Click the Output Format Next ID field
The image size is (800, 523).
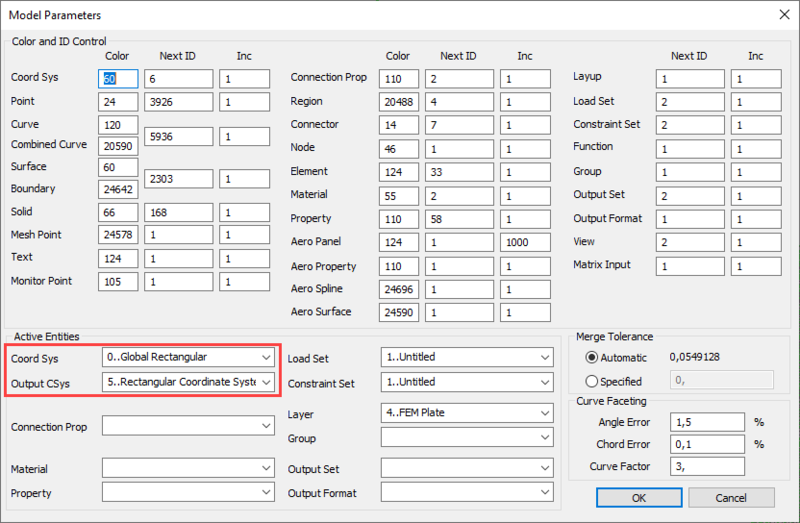pyautogui.click(x=690, y=219)
